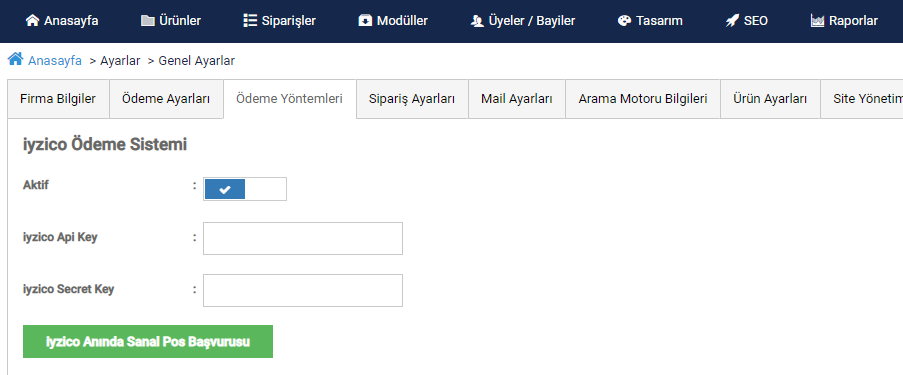Click the Tasarım palette icon

(x=624, y=21)
